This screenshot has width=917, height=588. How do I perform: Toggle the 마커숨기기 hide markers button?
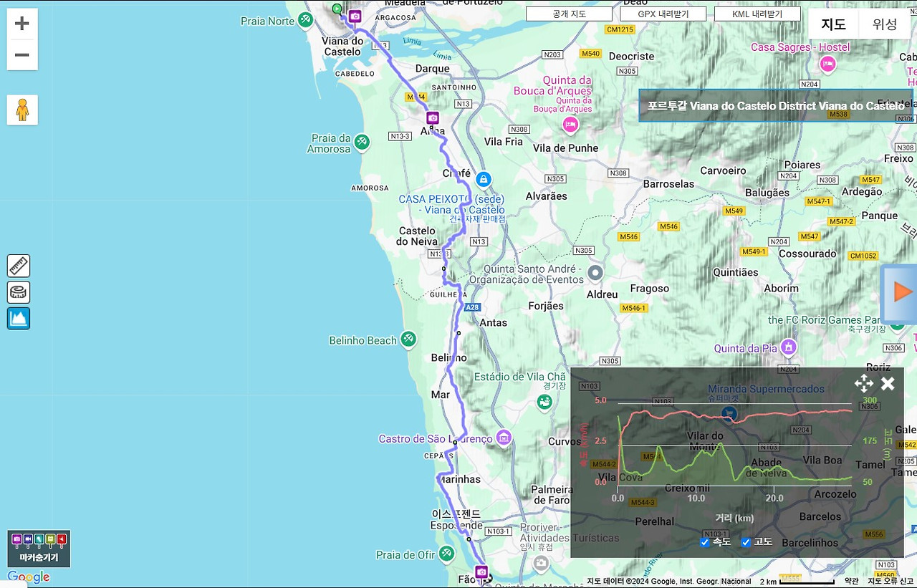(39, 549)
